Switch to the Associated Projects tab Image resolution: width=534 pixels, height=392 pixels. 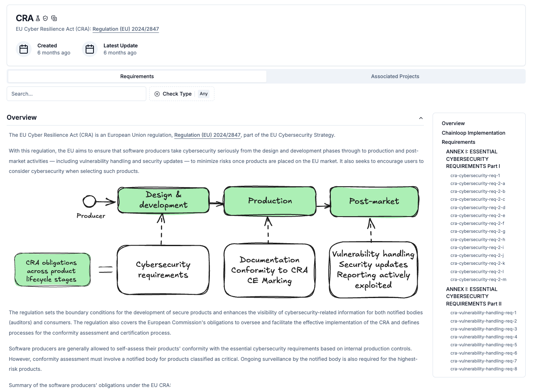click(395, 76)
